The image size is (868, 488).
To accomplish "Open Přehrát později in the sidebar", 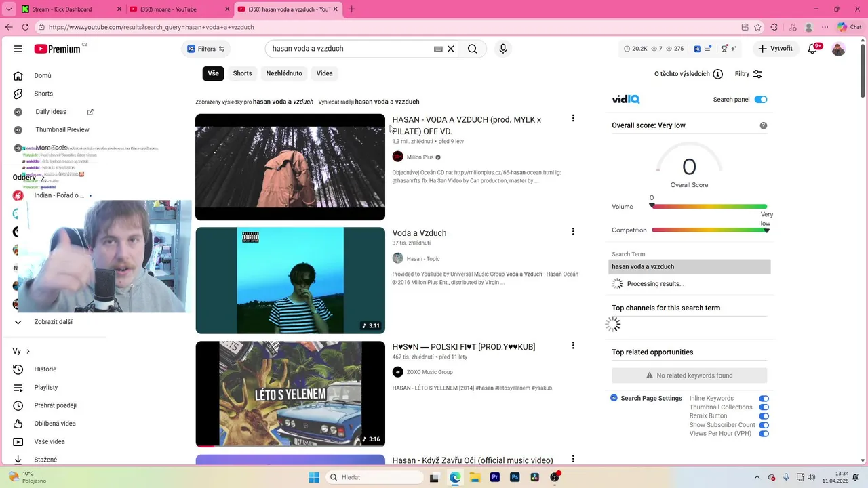I will pyautogui.click(x=55, y=405).
